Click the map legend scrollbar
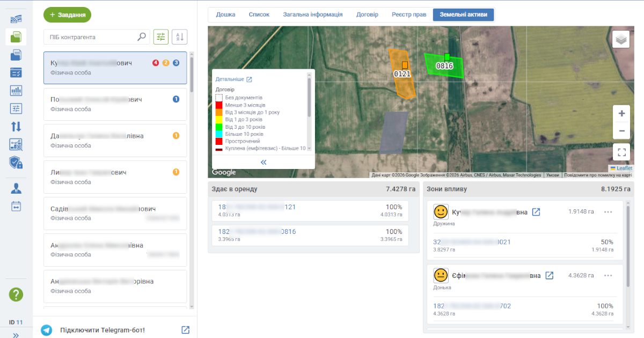The height and width of the screenshot is (338, 644). click(x=309, y=98)
